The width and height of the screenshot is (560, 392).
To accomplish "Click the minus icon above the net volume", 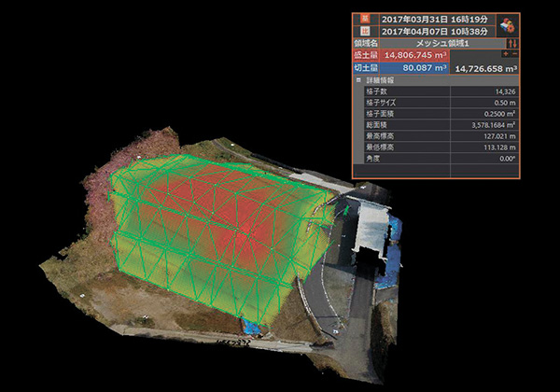I will coord(514,55).
